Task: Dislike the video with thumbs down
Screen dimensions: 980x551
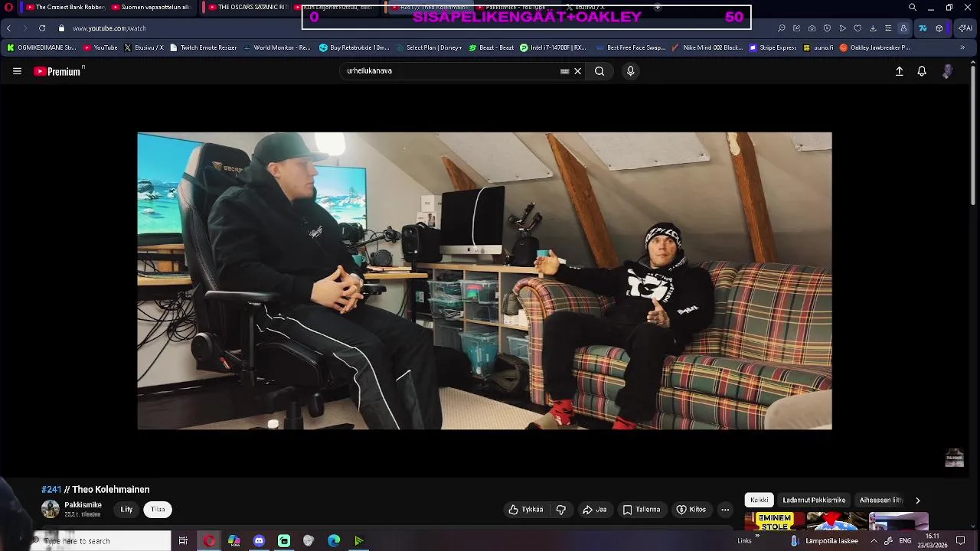Action: click(561, 510)
